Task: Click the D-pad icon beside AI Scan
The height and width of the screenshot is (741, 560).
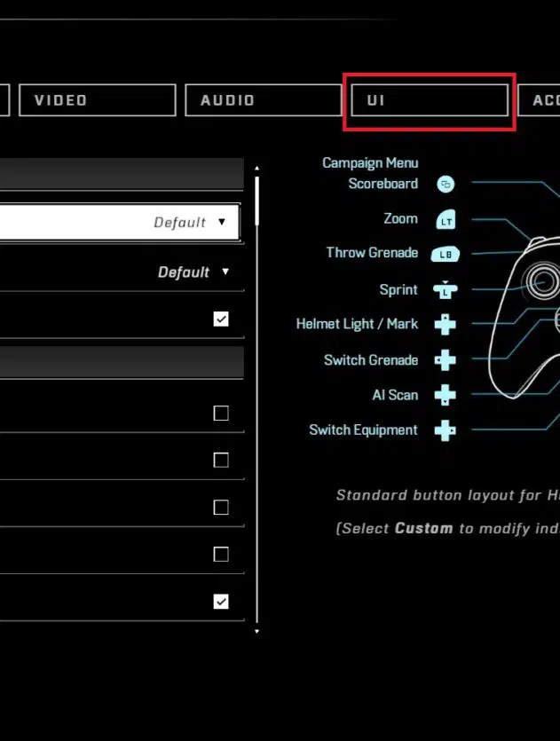Action: (446, 395)
